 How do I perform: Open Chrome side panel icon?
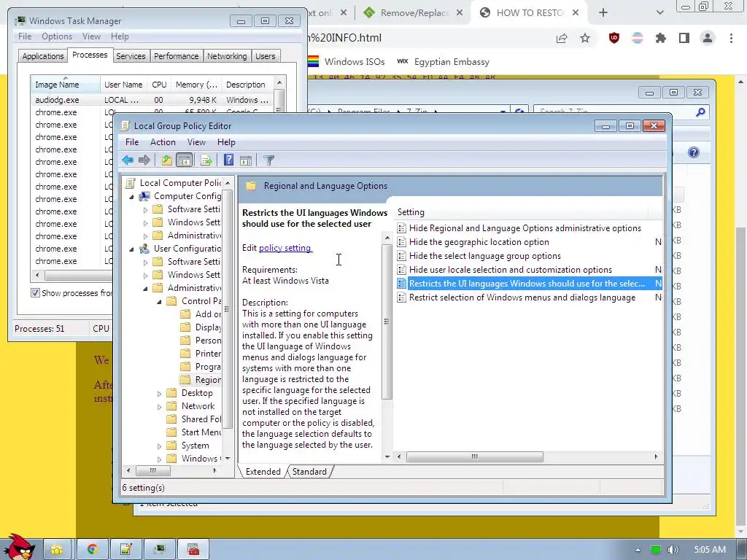point(684,38)
